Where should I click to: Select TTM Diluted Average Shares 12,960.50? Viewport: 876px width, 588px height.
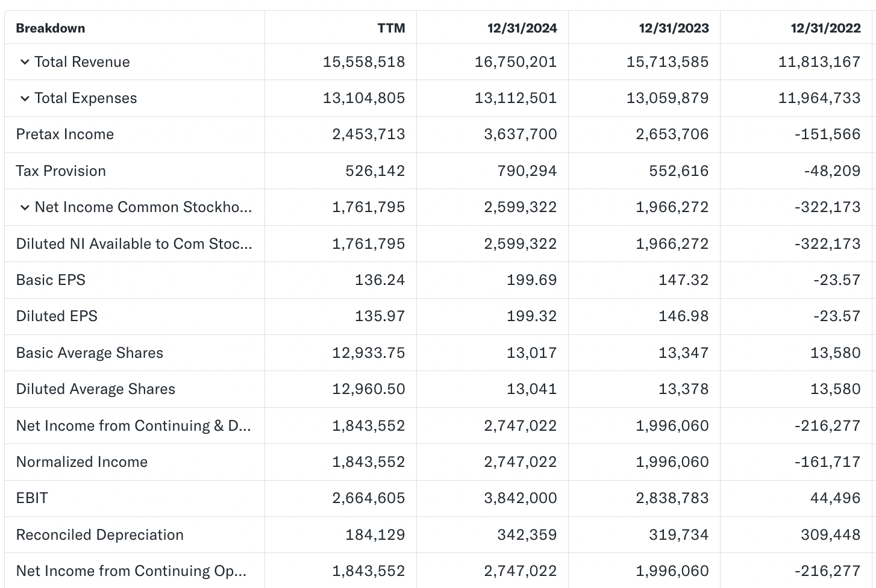coord(369,389)
